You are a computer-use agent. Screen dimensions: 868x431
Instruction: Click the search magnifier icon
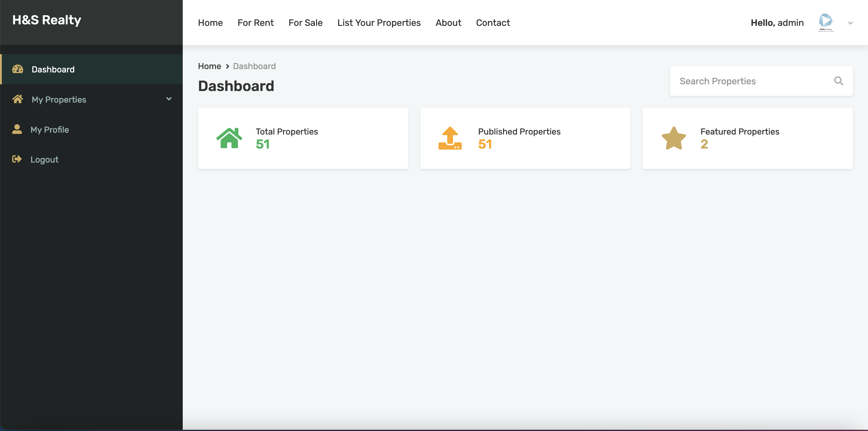(x=838, y=81)
